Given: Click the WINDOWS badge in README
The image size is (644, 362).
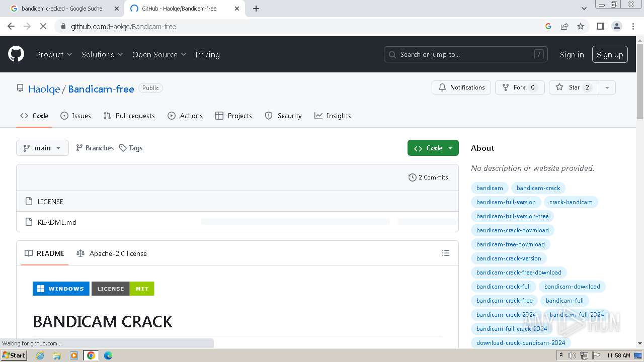Looking at the screenshot, I should (x=61, y=289).
